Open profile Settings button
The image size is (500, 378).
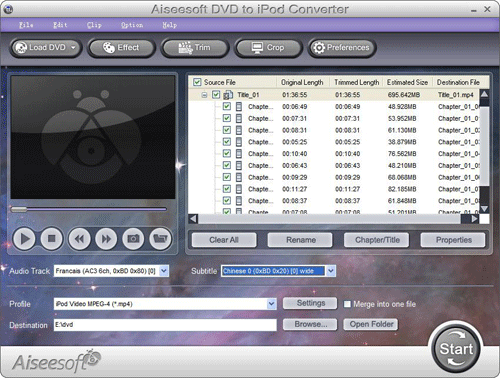(311, 303)
